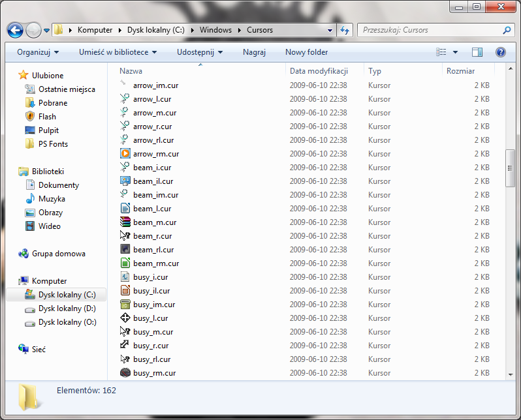
Task: Open the Dokumenty library
Action: coord(52,185)
